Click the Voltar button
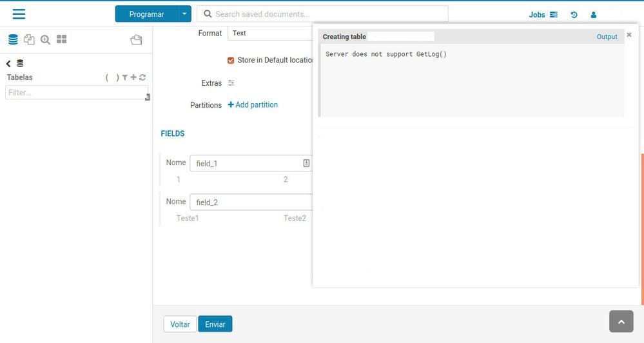 point(180,324)
